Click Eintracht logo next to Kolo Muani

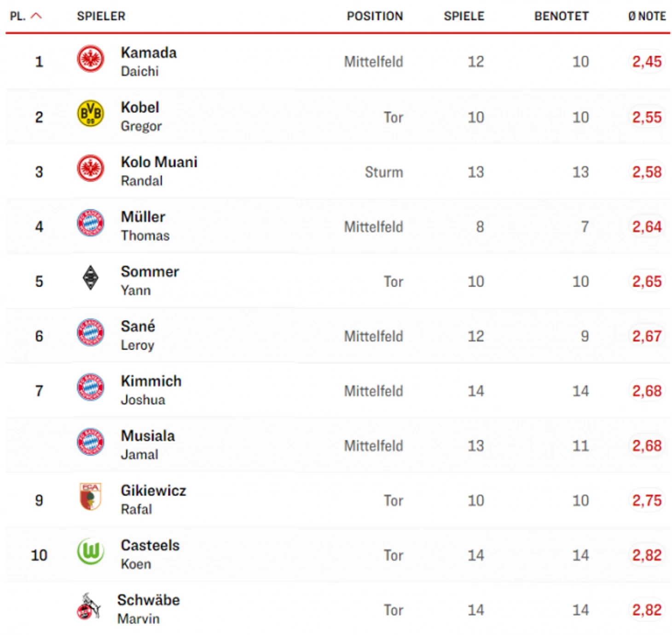tap(90, 168)
